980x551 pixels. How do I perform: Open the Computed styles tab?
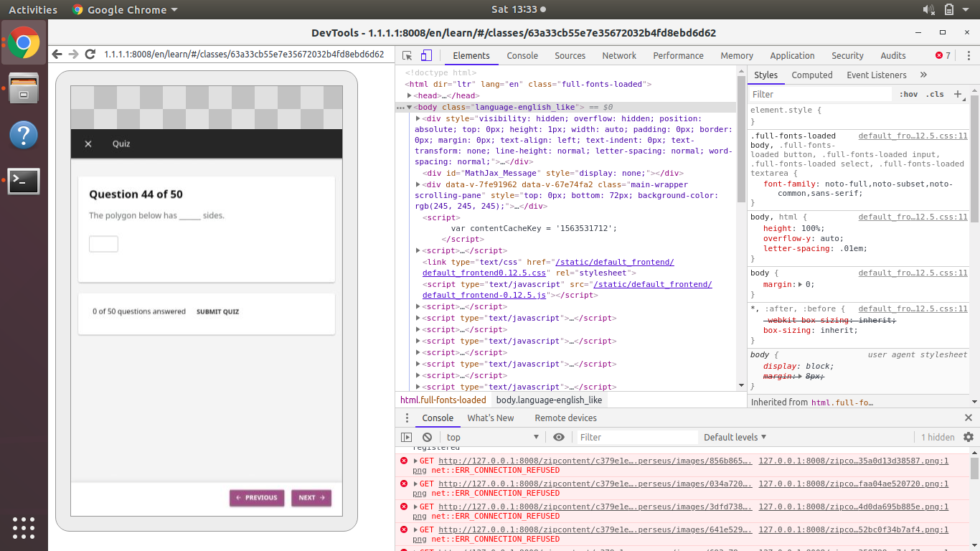[811, 75]
